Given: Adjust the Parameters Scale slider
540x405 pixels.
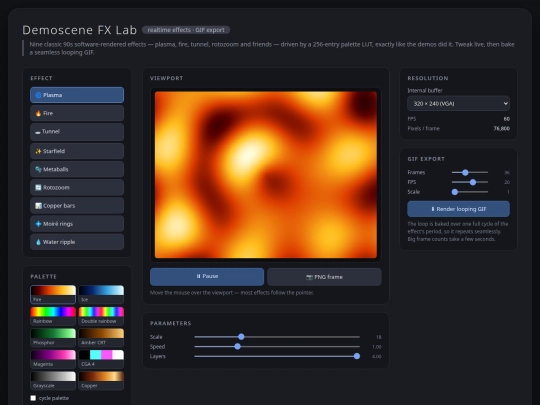Looking at the screenshot, I should tap(277, 337).
